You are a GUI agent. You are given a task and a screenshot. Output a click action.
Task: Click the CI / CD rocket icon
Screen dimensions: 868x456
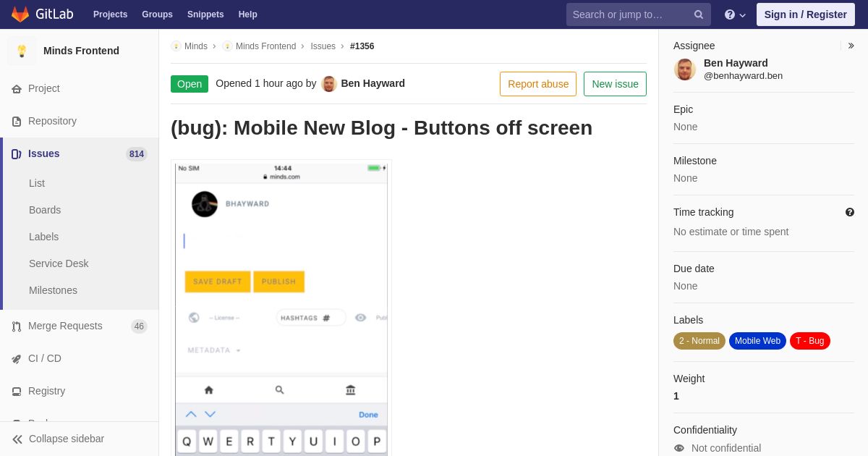[17, 359]
